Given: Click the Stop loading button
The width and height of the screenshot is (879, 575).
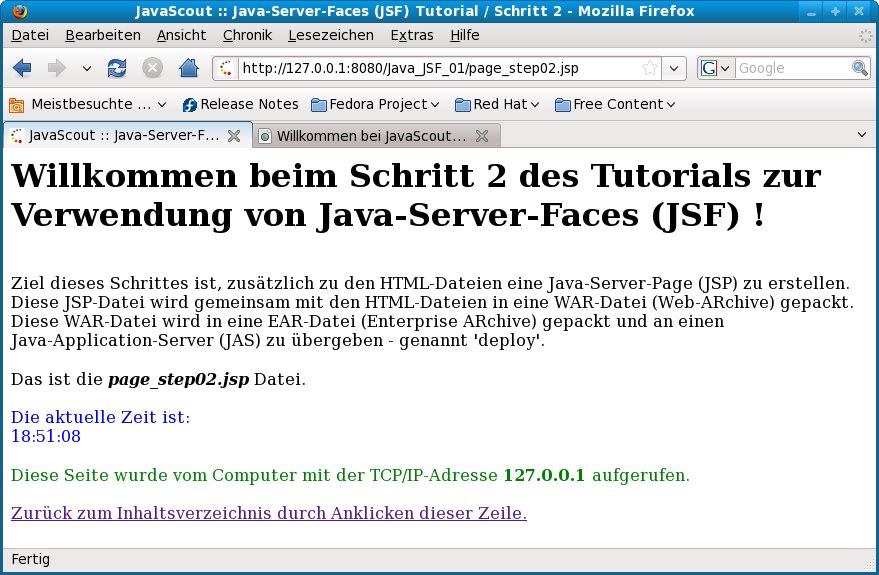Looking at the screenshot, I should (x=152, y=69).
